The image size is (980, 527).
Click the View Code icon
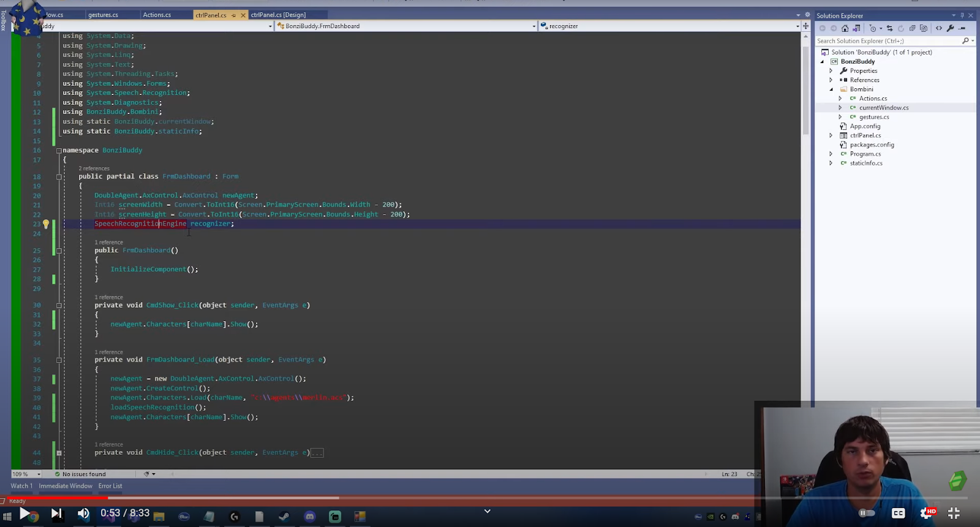[x=939, y=28]
